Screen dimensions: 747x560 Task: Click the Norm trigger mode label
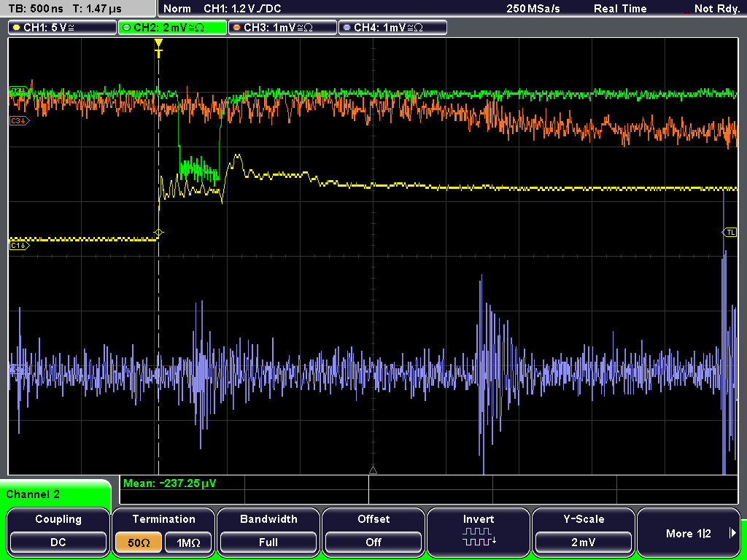point(177,9)
